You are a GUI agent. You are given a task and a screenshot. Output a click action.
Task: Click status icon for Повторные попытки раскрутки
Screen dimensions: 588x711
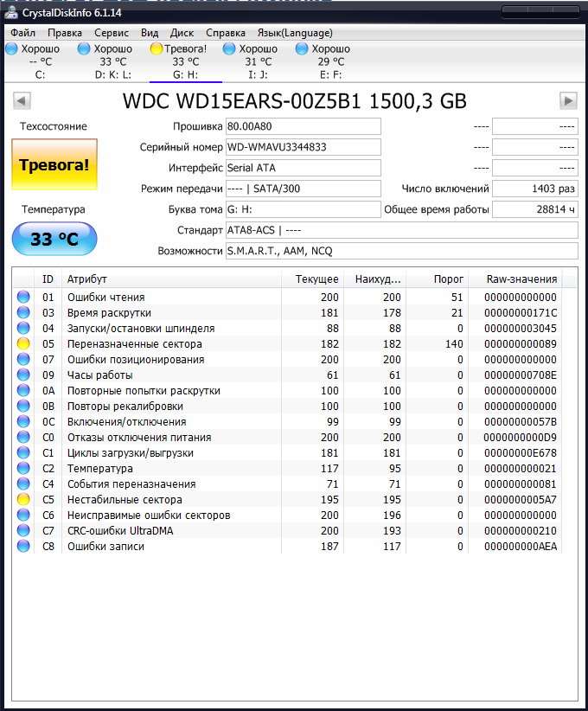pyautogui.click(x=23, y=390)
